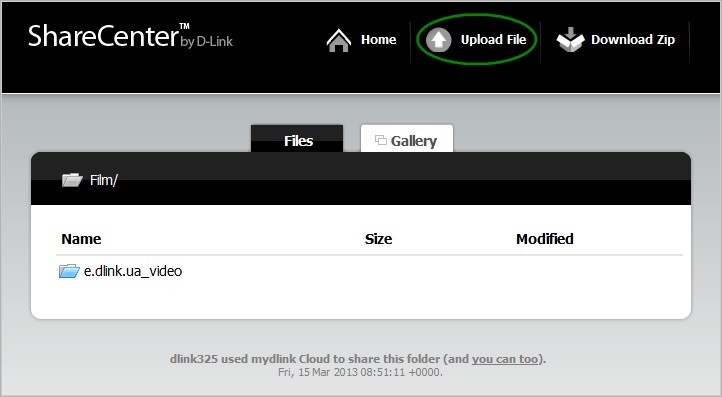This screenshot has height=397, width=722.
Task: Sort by Size column header
Action: [x=378, y=239]
